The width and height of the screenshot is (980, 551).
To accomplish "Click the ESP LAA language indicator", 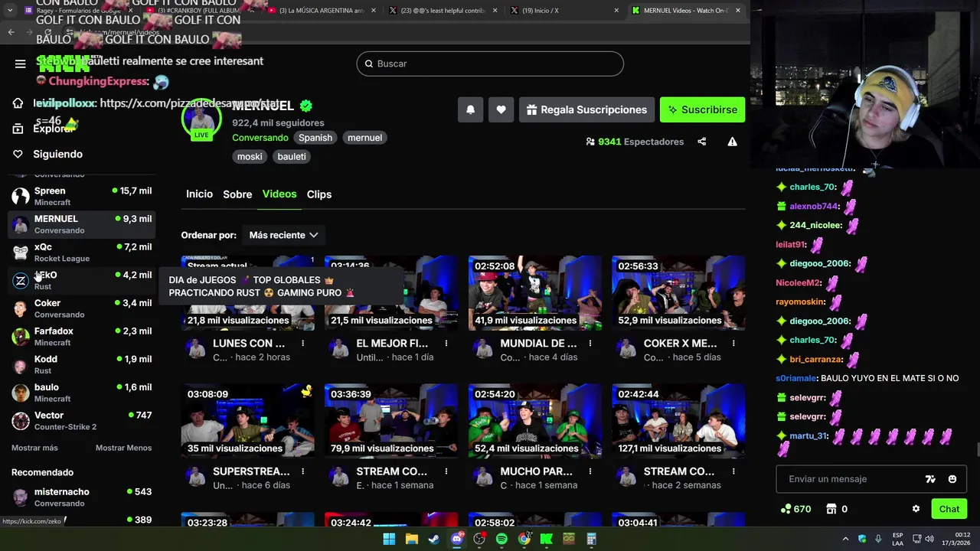I will [897, 539].
